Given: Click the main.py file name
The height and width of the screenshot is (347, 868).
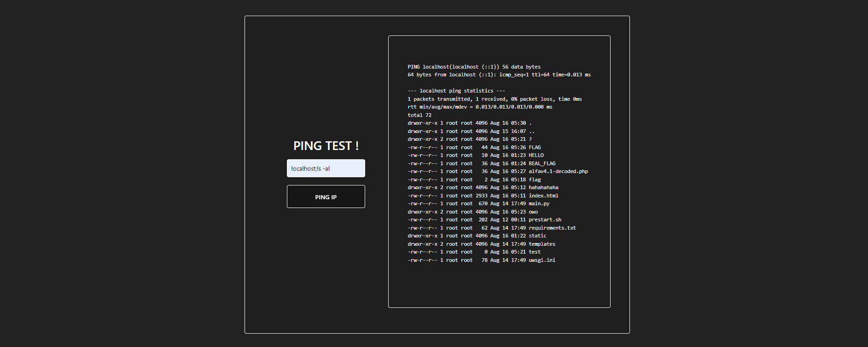Looking at the screenshot, I should [539, 203].
